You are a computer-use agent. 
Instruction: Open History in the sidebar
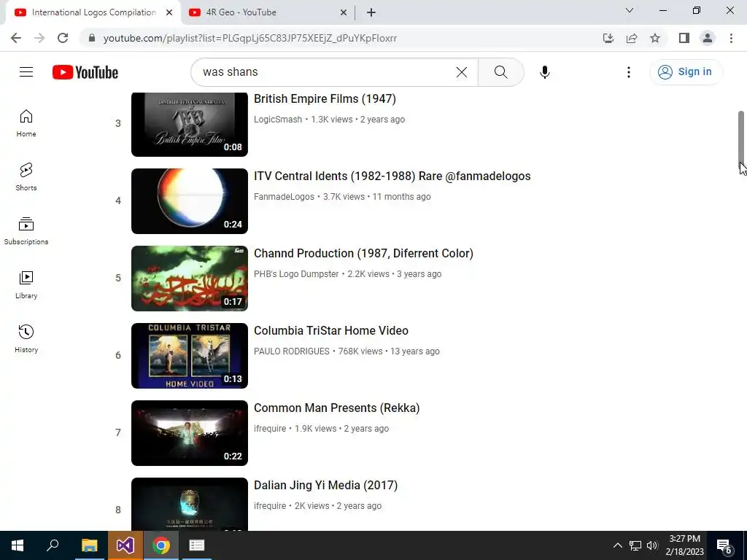[26, 338]
